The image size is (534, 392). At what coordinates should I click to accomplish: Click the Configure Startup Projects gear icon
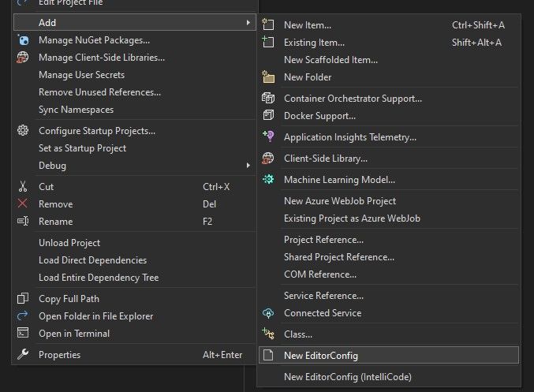pyautogui.click(x=23, y=130)
